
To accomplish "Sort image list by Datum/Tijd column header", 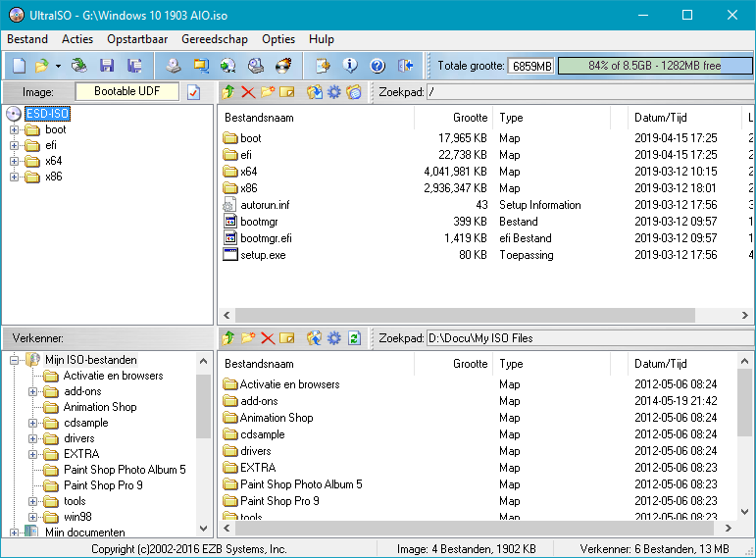I will [684, 118].
